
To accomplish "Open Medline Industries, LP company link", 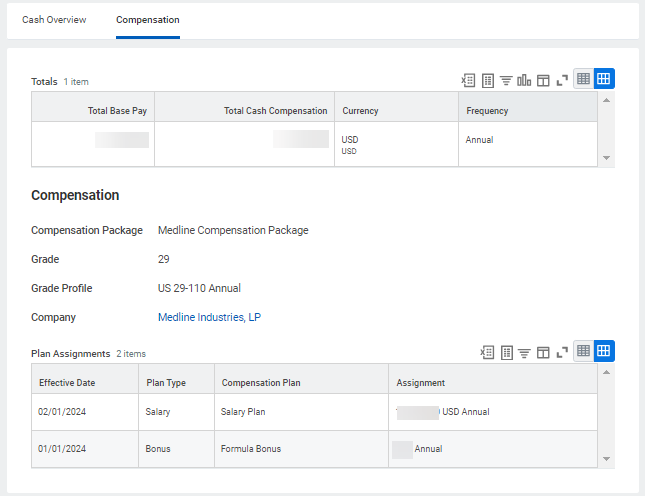I will (209, 318).
